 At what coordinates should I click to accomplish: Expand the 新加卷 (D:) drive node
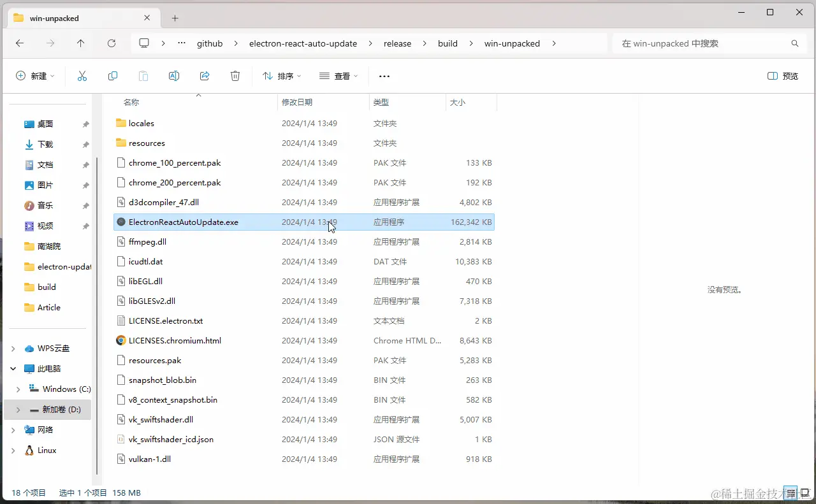click(18, 410)
